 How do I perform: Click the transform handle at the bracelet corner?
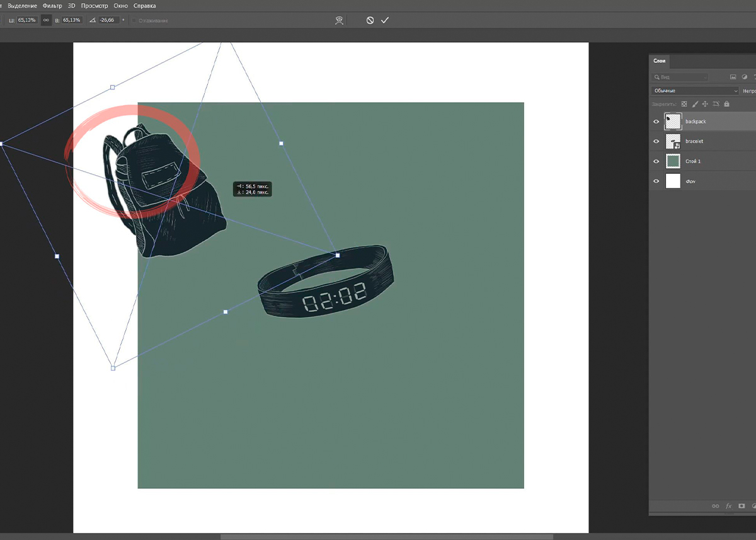(338, 255)
